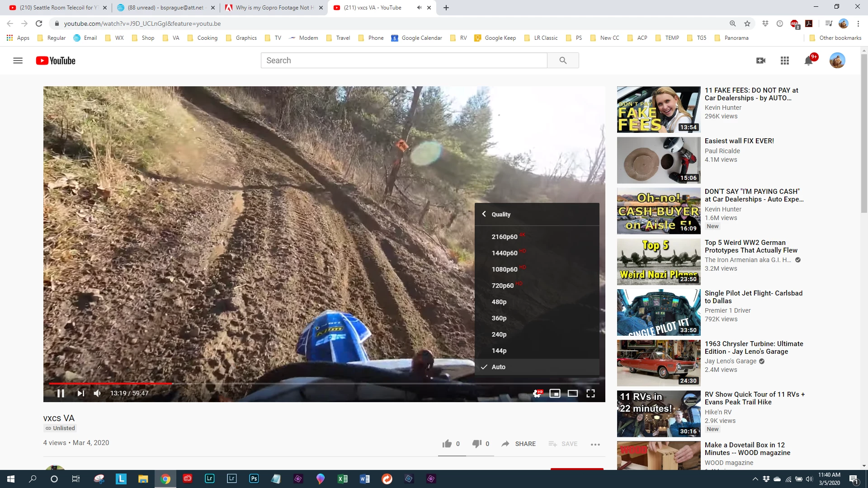This screenshot has height=488, width=868.
Task: Open more actions menu below the video
Action: point(595,444)
